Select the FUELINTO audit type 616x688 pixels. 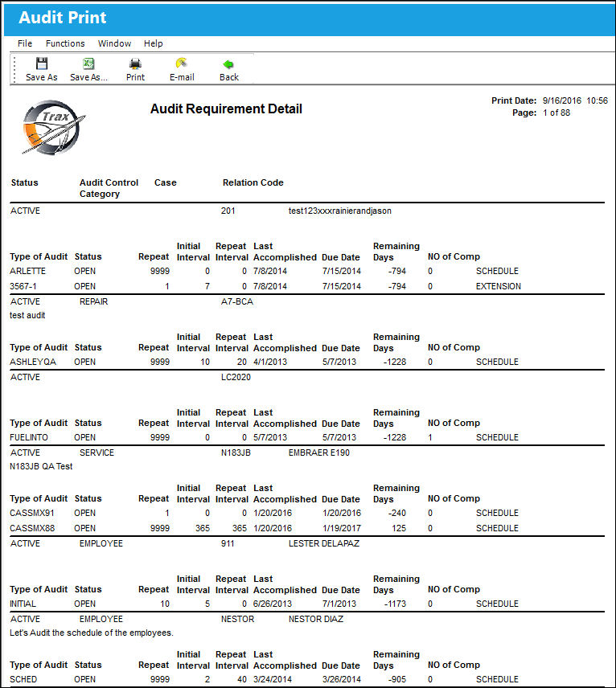click(x=29, y=437)
